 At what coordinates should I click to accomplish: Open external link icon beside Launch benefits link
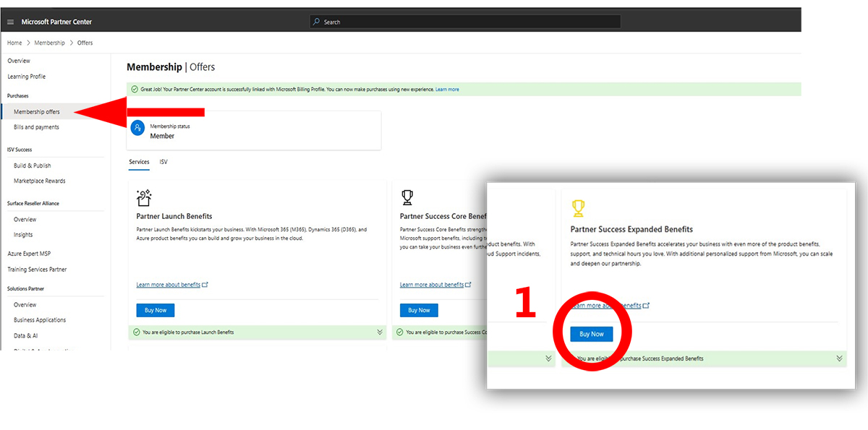click(205, 285)
